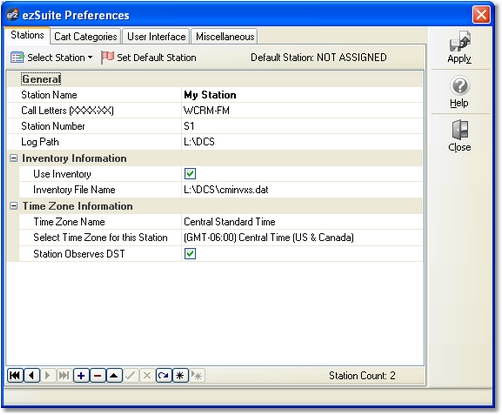Select the General section header
Viewport: 502px width, 415px height.
point(41,79)
